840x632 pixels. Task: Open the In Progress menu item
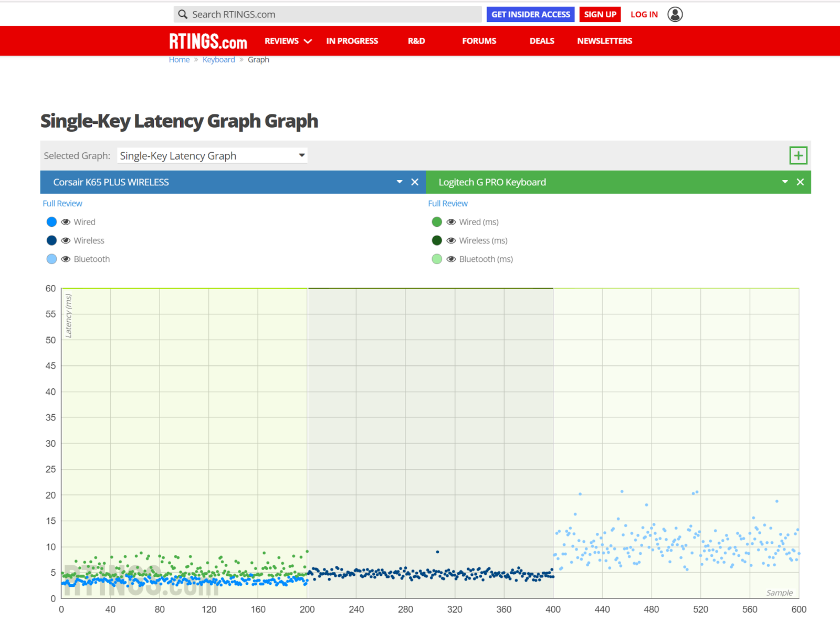(352, 41)
